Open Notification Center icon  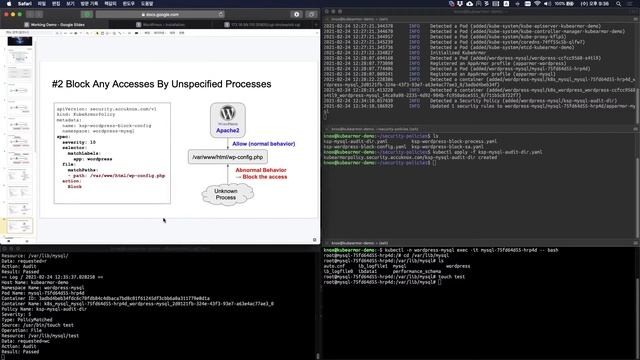coord(631,4)
